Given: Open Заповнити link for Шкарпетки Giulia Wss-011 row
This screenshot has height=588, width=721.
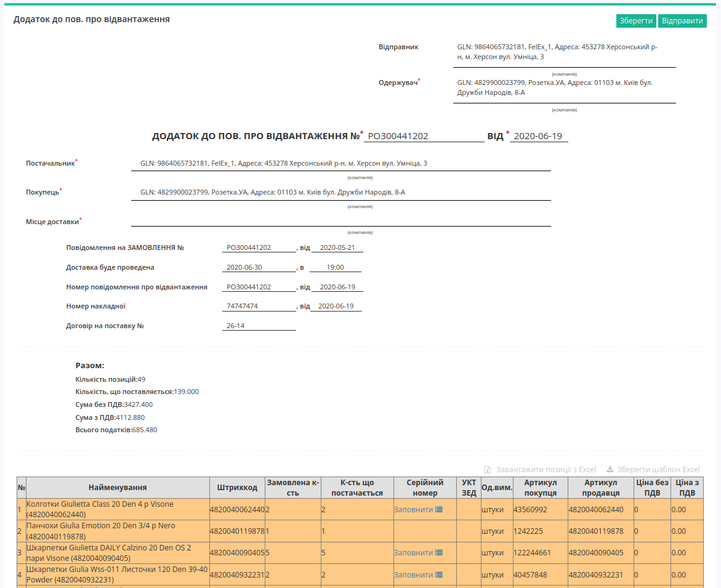Looking at the screenshot, I should [x=413, y=574].
